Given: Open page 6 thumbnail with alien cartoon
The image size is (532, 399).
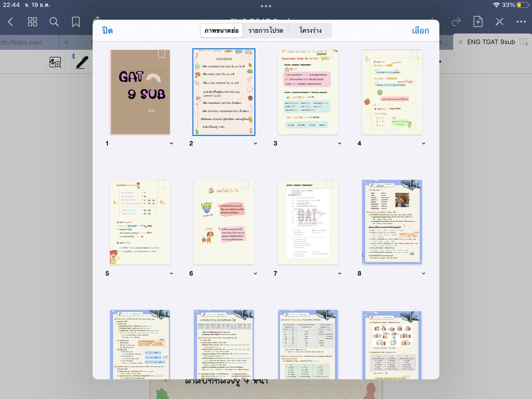Looking at the screenshot, I should (x=224, y=222).
